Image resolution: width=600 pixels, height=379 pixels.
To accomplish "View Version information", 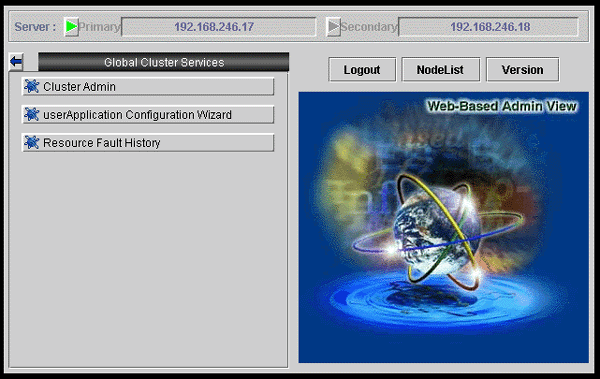I will pos(522,70).
